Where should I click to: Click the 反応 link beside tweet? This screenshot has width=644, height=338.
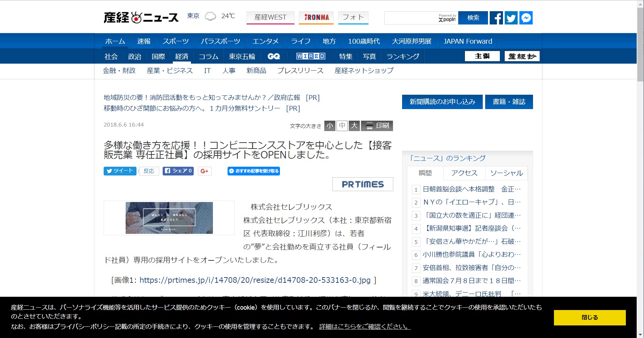point(149,171)
